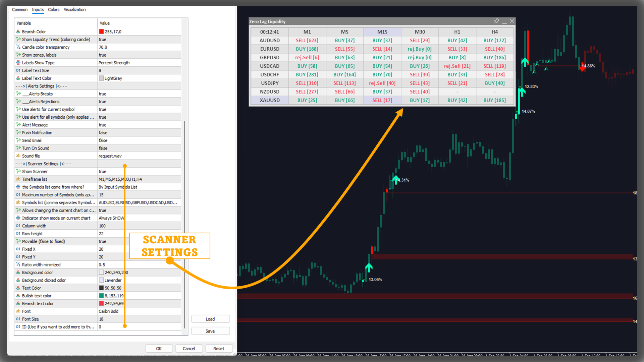The width and height of the screenshot is (644, 362).
Task: Click the Cancel button
Action: [189, 349]
